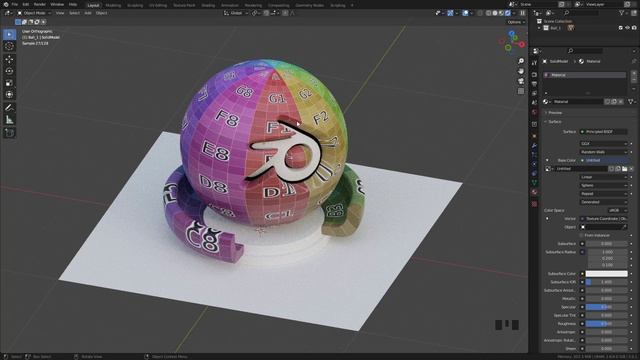Image resolution: width=640 pixels, height=360 pixels.
Task: Choose the Measure tool
Action: (9, 120)
